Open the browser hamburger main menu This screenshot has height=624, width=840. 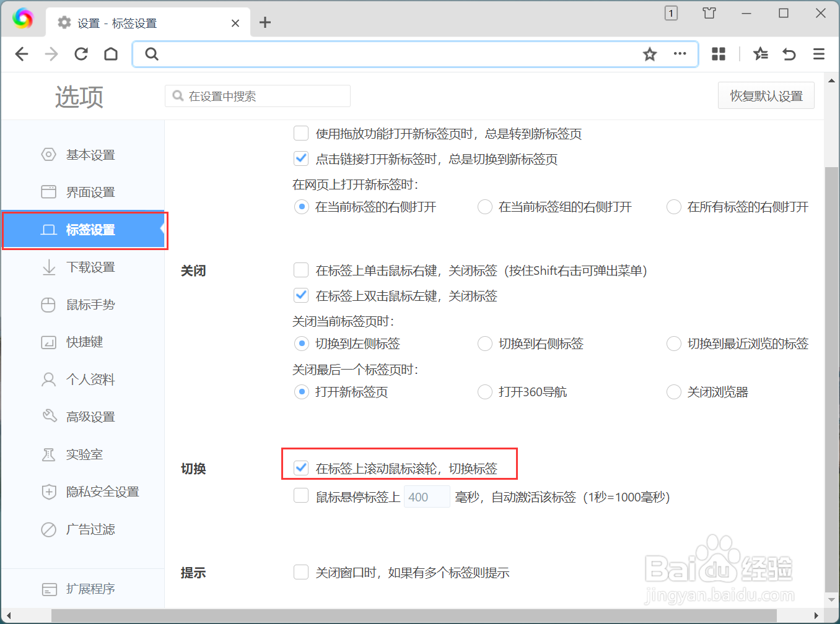coord(819,54)
